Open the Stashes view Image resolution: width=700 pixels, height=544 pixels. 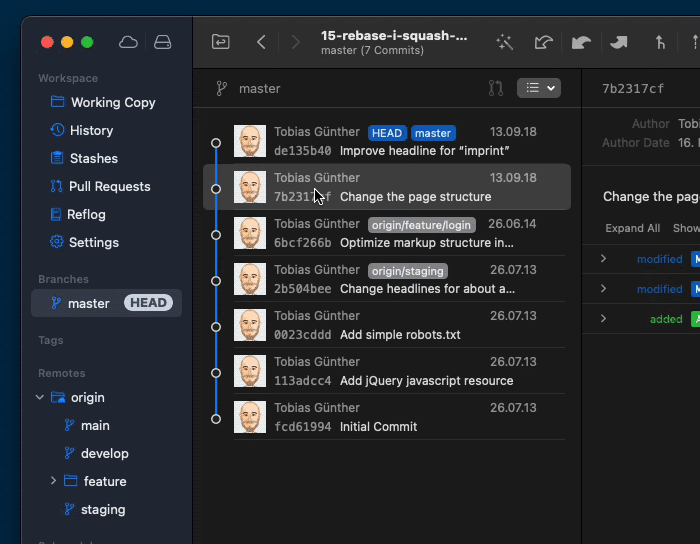[x=93, y=158]
